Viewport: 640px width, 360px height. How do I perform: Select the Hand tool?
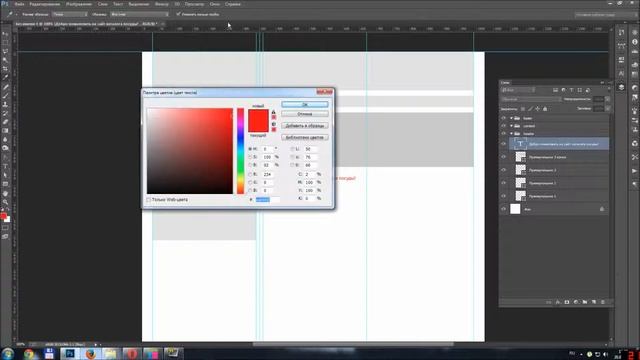click(5, 193)
